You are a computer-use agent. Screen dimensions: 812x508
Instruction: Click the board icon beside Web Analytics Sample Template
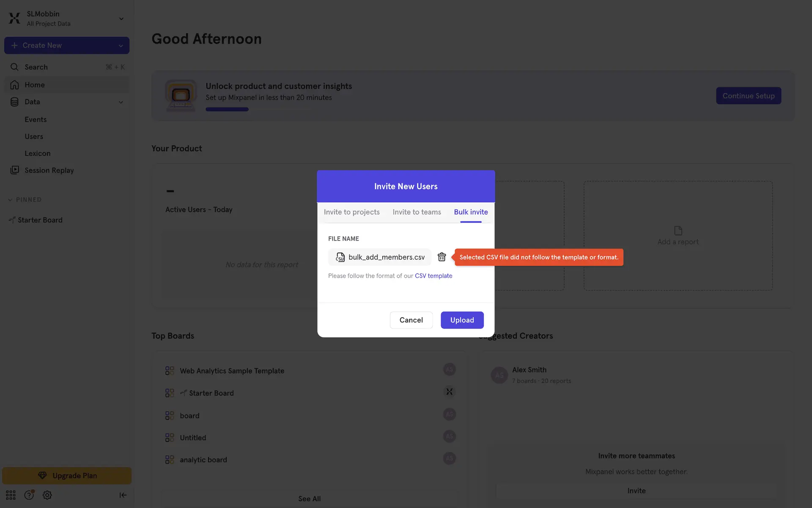click(170, 371)
